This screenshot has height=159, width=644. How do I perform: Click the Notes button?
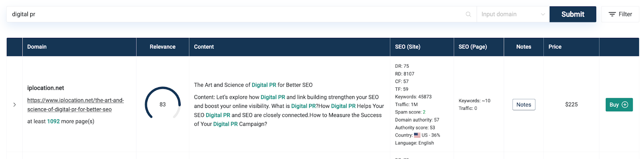[524, 105]
